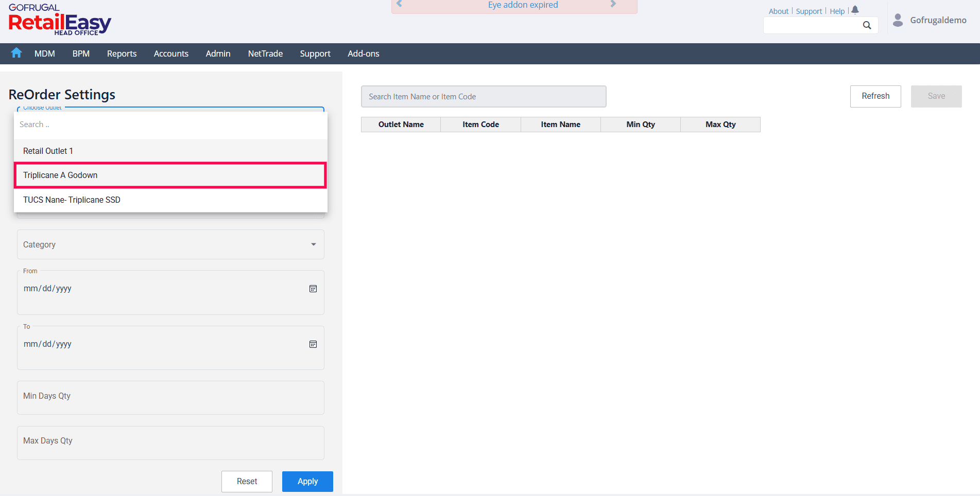Open the Admin menu
Viewport: 980px width, 496px height.
[218, 54]
